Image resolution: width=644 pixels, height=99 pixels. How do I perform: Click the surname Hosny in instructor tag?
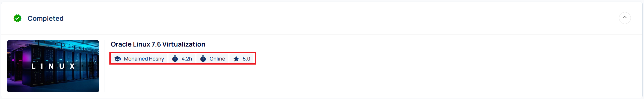click(156, 59)
